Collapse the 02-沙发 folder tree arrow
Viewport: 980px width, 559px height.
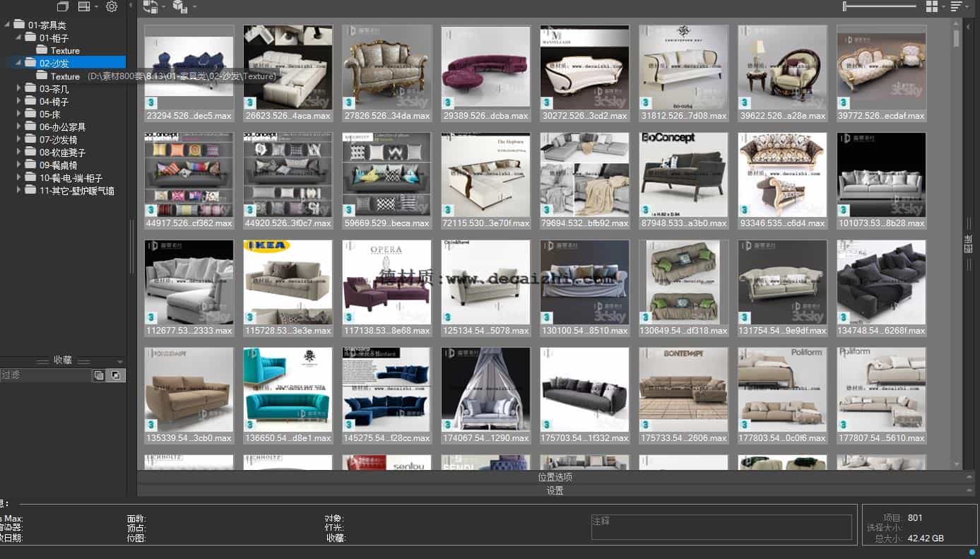pyautogui.click(x=18, y=63)
